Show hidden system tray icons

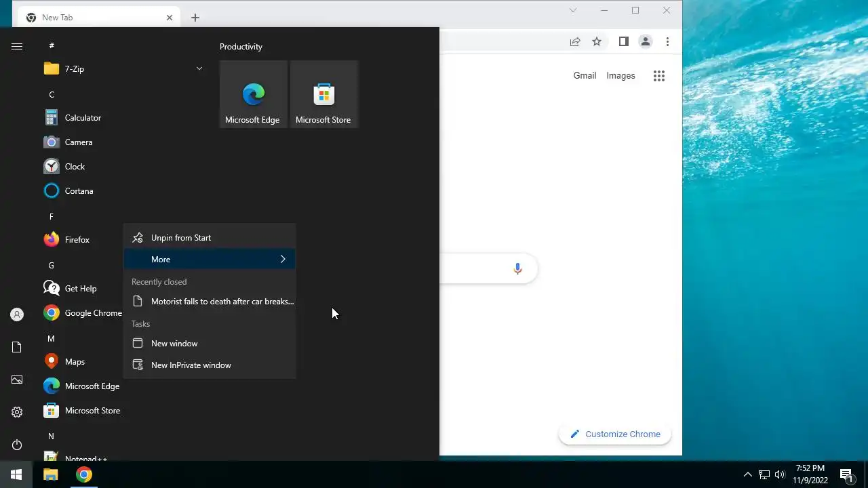(748, 474)
